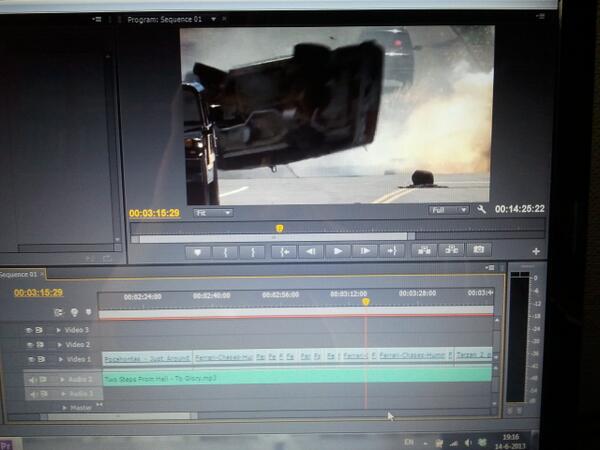Open the Full playback resolution dropdown
This screenshot has height=450, width=600.
(x=448, y=210)
